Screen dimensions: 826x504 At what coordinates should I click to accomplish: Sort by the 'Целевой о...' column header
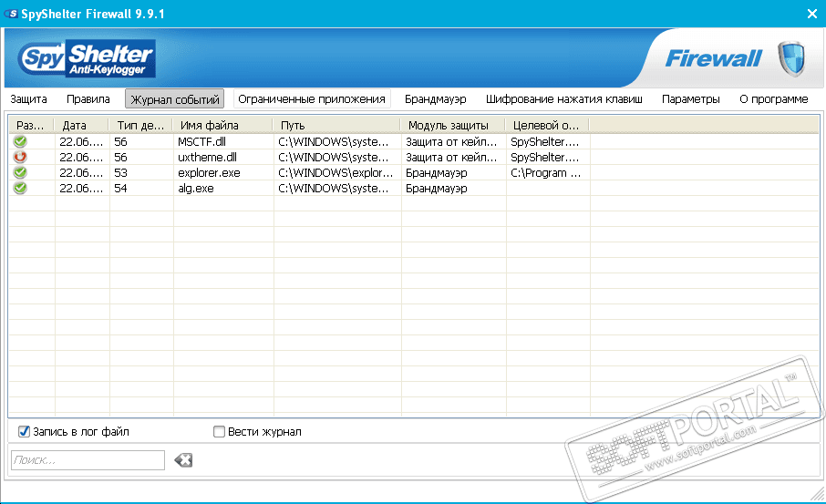coord(548,126)
